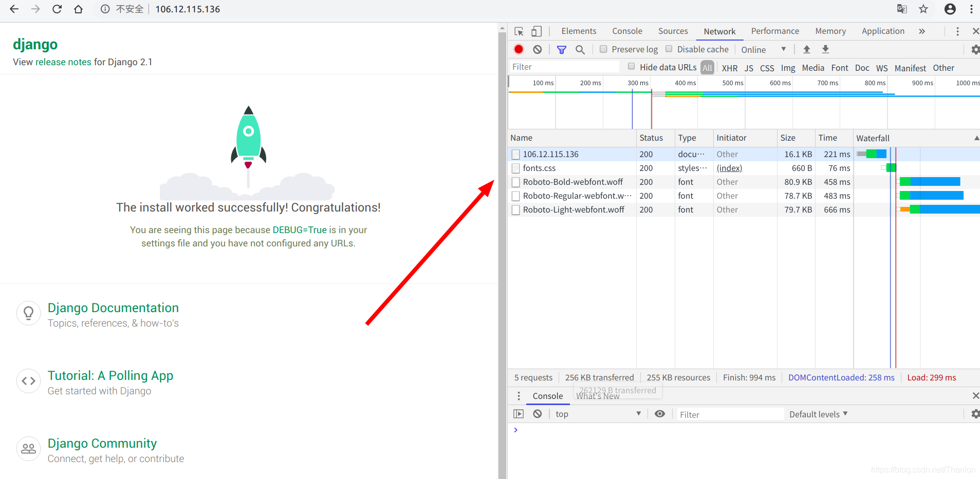Click the console Filter input field

coord(730,414)
